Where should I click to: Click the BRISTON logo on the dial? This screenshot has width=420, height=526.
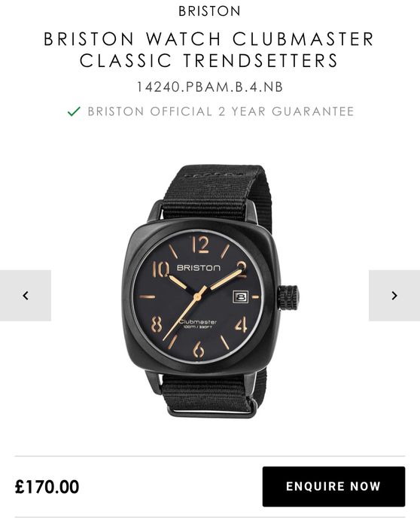[199, 268]
